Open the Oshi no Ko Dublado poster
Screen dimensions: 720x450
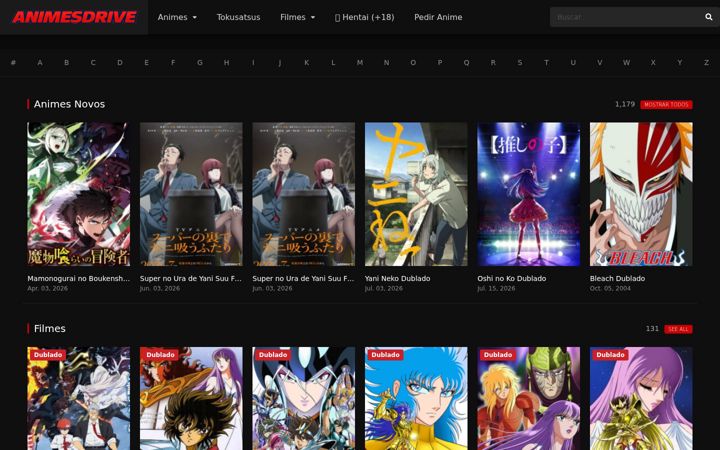529,194
